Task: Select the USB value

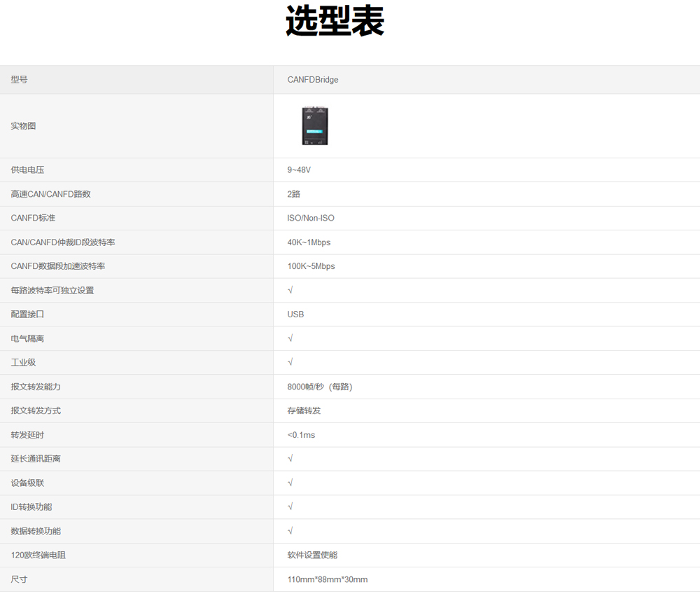Action: pyautogui.click(x=295, y=315)
